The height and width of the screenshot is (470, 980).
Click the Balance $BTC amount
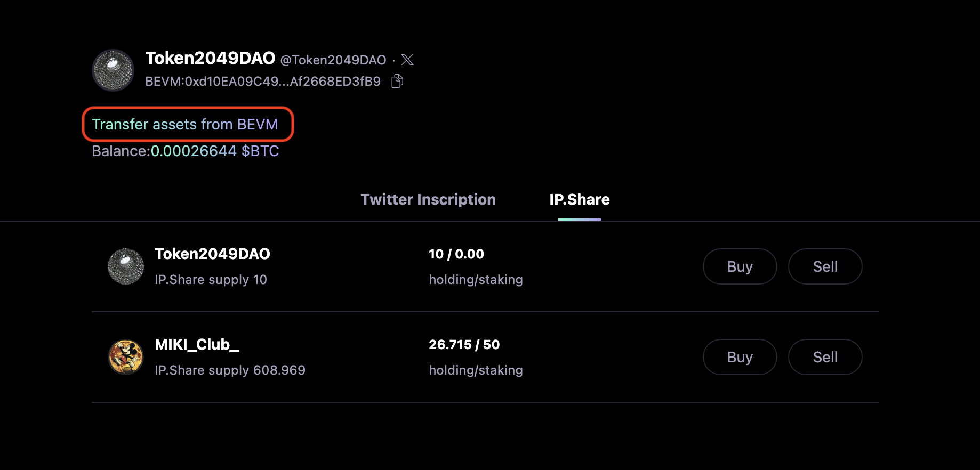(214, 151)
